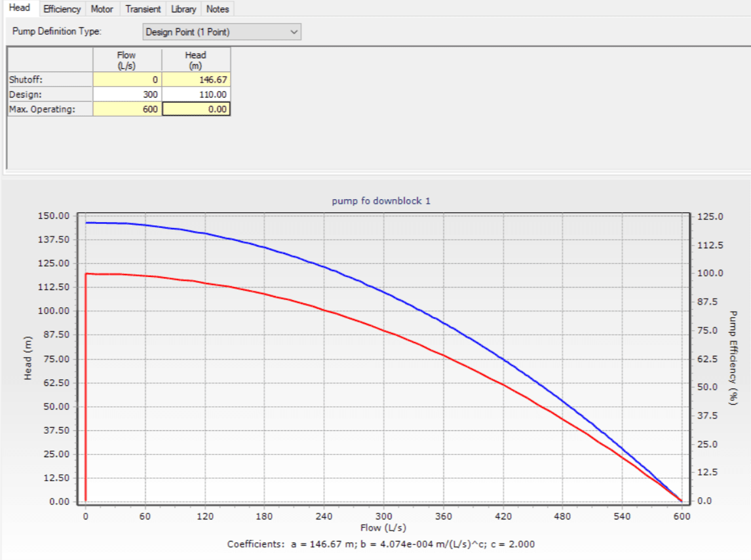Click the Head (m) vertical axis title
Image resolution: width=751 pixels, height=560 pixels.
[x=28, y=358]
